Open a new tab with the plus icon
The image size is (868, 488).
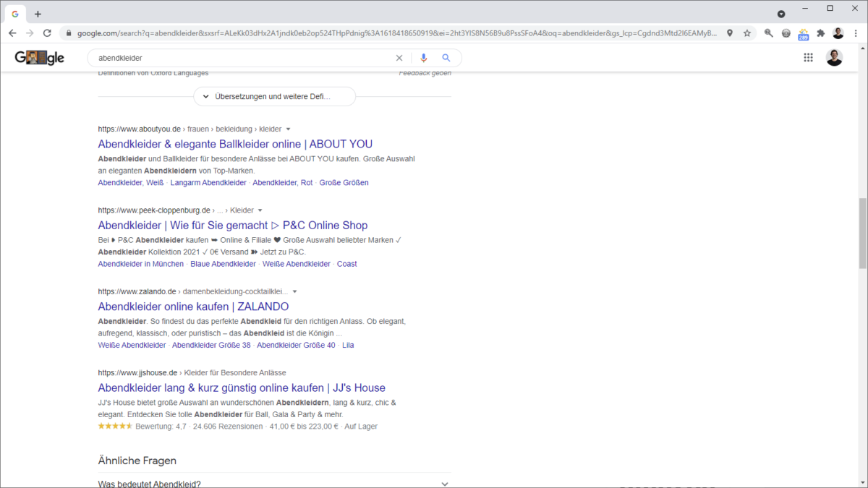click(38, 14)
